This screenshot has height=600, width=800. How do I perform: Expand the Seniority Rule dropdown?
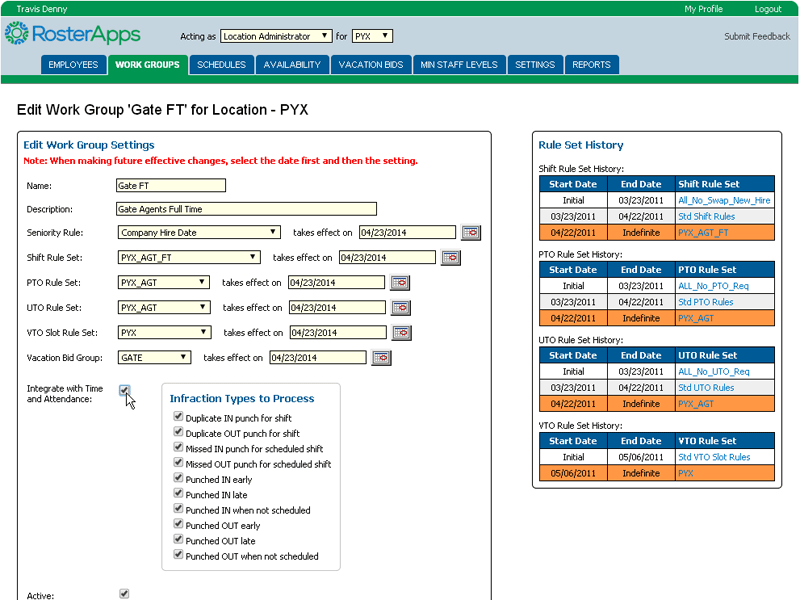pyautogui.click(x=199, y=233)
